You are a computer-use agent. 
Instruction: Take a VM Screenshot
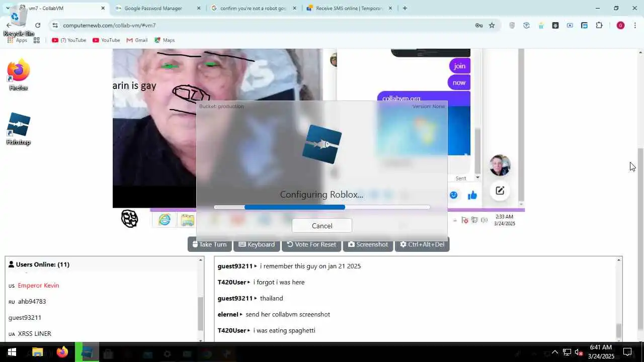point(368,244)
